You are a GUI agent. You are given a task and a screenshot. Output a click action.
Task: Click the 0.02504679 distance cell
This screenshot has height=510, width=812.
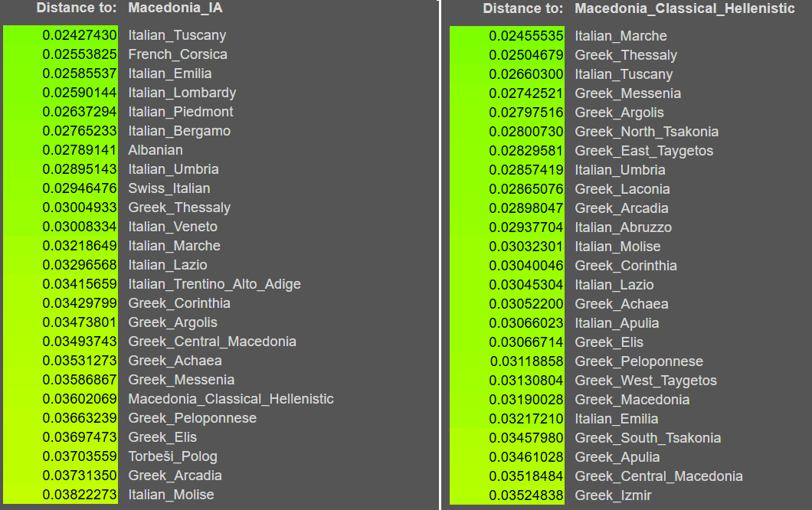(x=526, y=55)
